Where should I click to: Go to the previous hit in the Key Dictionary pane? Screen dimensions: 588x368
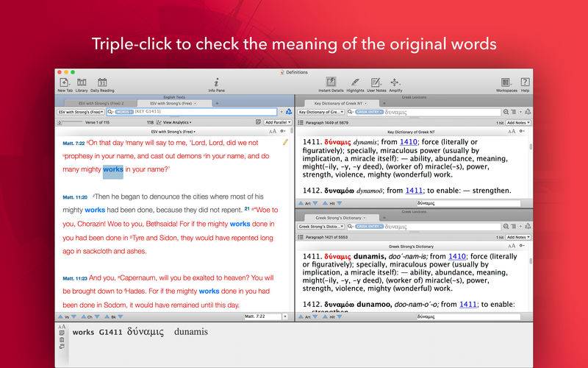point(326,203)
